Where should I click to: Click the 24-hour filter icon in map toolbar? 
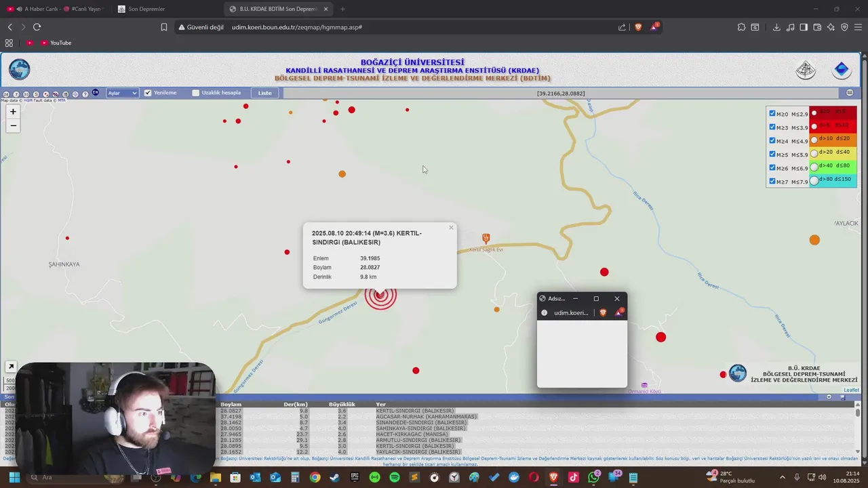[x=6, y=94]
